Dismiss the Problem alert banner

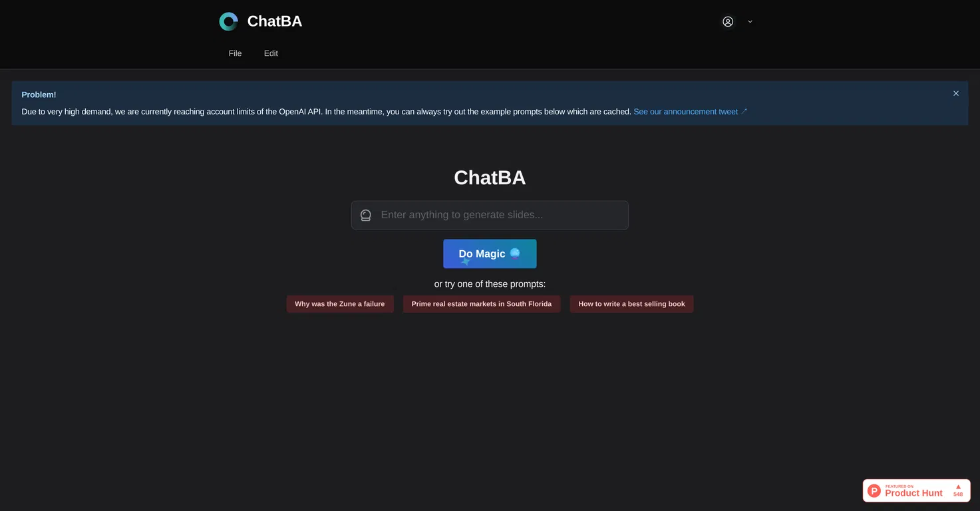[x=956, y=93]
